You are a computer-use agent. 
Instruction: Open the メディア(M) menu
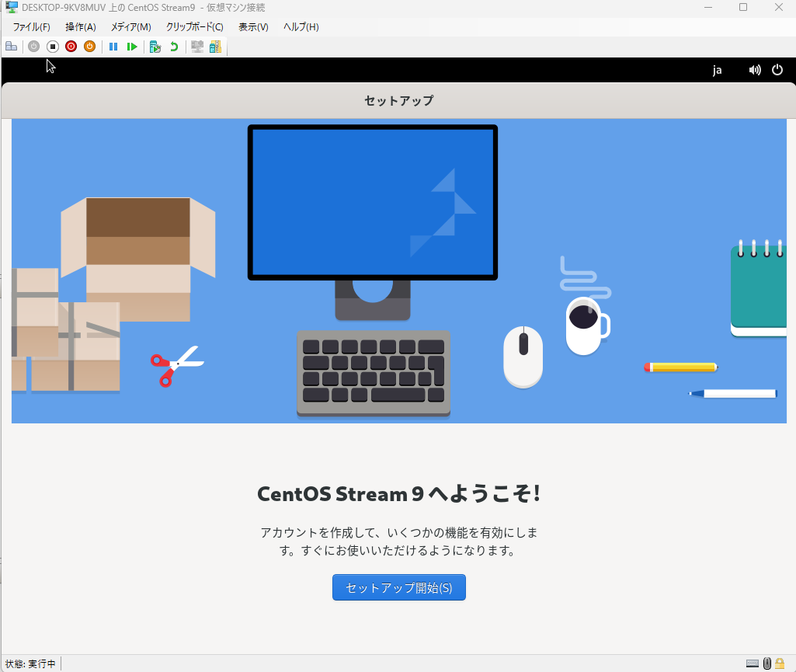pos(130,27)
